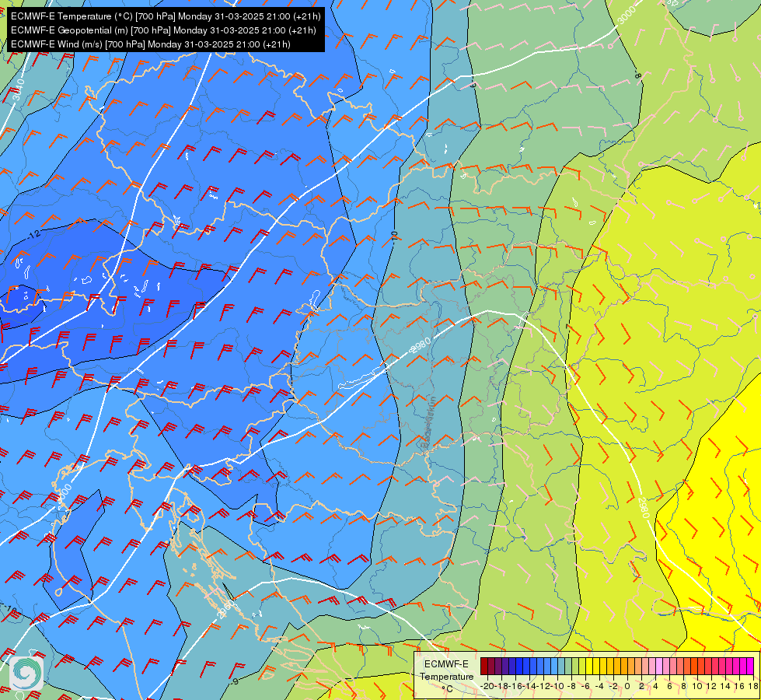761x700 pixels.
Task: Click the '-9' isotherm label near the bottom
Action: pyautogui.click(x=235, y=681)
